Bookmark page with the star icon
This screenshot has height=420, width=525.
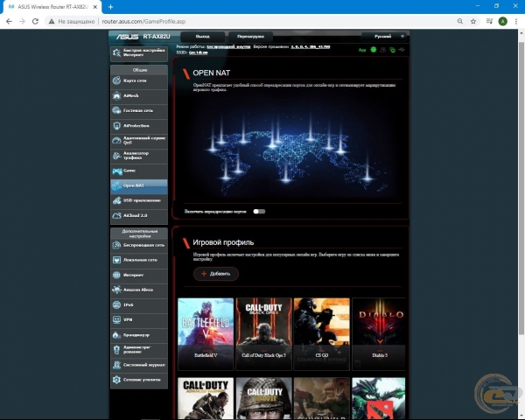(473, 21)
